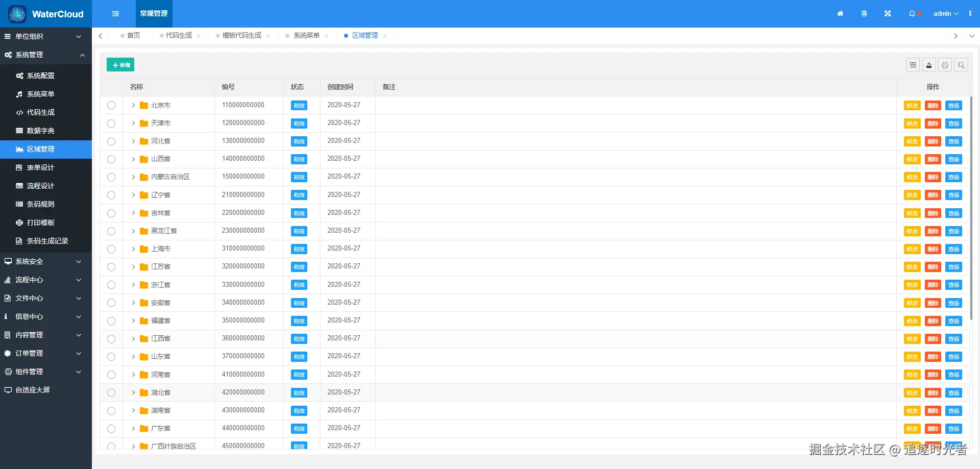This screenshot has width=980, height=469.
Task: Click the WaterCloud logo
Action: click(46, 14)
